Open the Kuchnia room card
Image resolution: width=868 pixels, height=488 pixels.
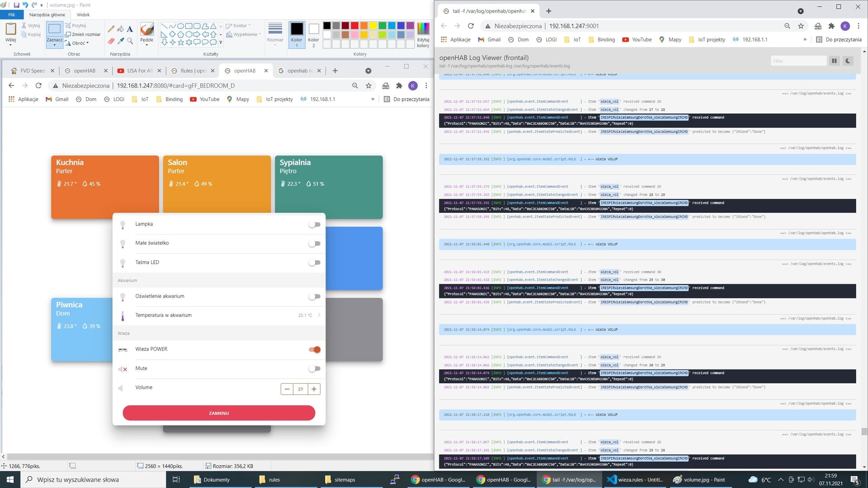pyautogui.click(x=105, y=187)
